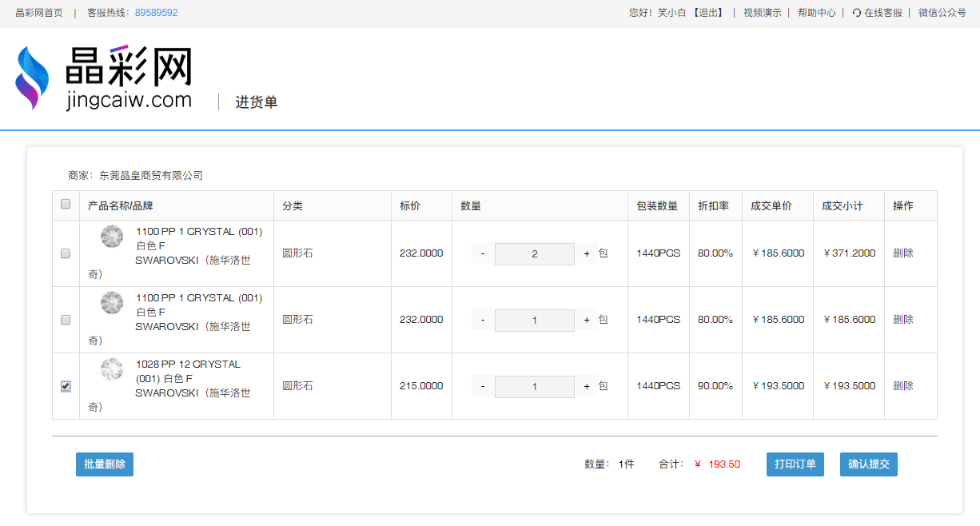Uncheck the 1028 PP 12 CRYSTAL row checkbox
The width and height of the screenshot is (980, 526).
click(x=66, y=386)
